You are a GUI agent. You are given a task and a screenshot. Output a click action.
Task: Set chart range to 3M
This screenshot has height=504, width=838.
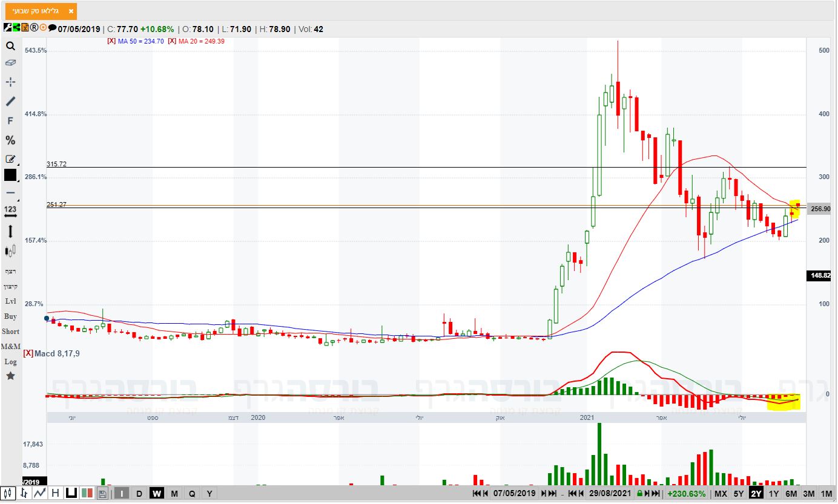(x=809, y=494)
